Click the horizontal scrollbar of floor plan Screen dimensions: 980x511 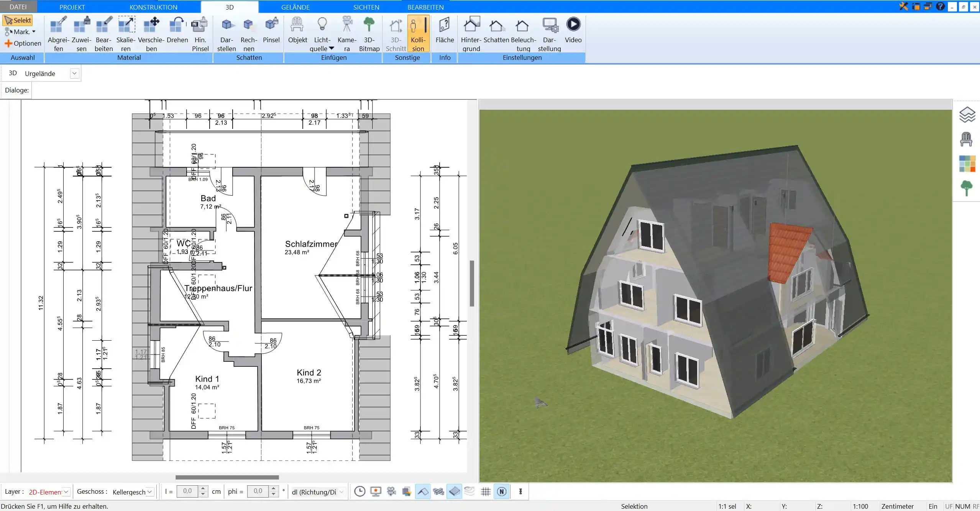(227, 477)
